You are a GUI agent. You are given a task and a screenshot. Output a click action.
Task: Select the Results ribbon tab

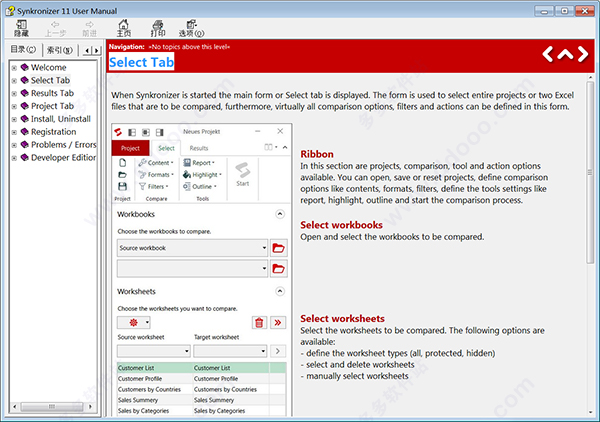(x=199, y=148)
